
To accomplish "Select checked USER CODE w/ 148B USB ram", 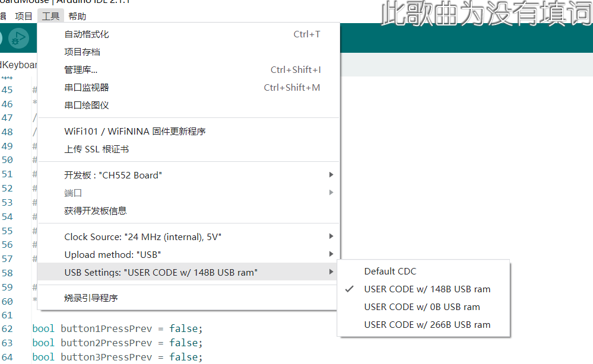I will (424, 289).
